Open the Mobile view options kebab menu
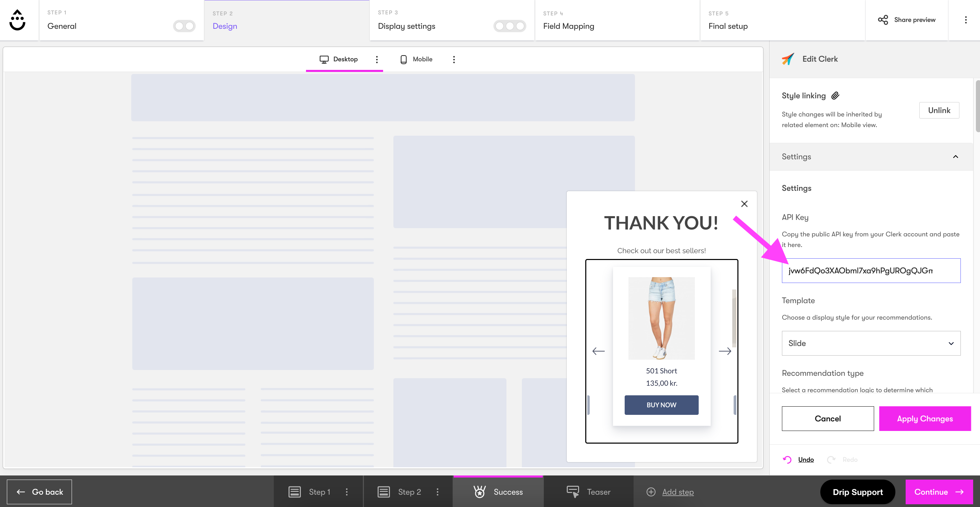This screenshot has width=980, height=507. (x=454, y=59)
